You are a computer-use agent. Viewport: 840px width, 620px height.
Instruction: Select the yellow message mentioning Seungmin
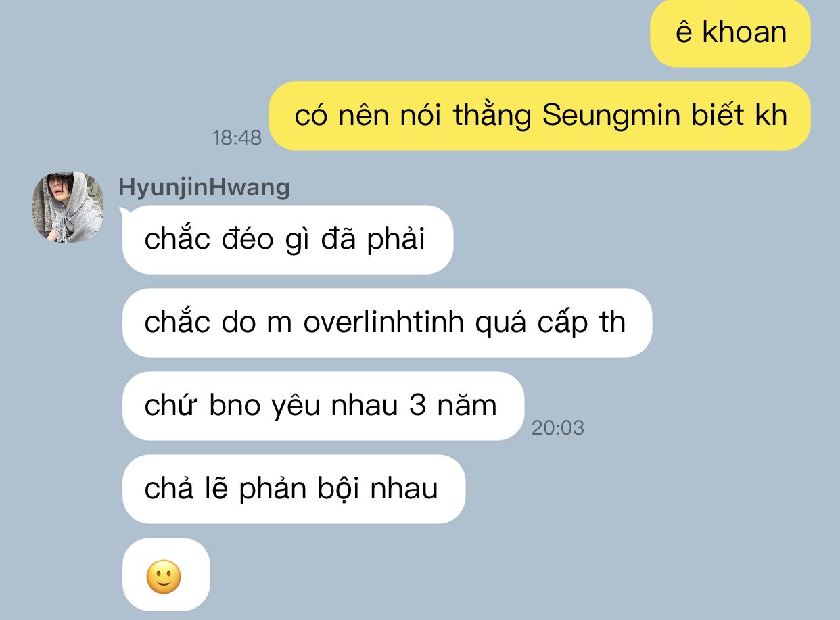click(x=540, y=116)
